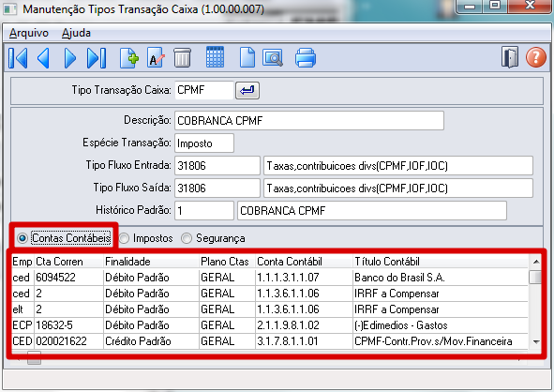Edit the current record
This screenshot has width=554, height=392.
point(156,58)
